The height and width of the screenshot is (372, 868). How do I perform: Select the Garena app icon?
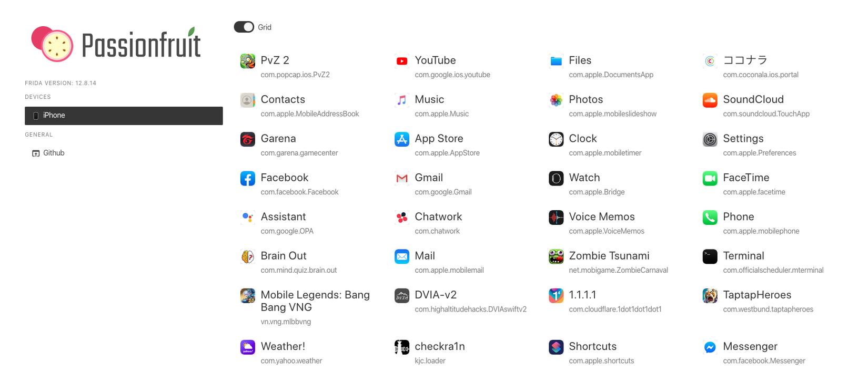pyautogui.click(x=248, y=139)
